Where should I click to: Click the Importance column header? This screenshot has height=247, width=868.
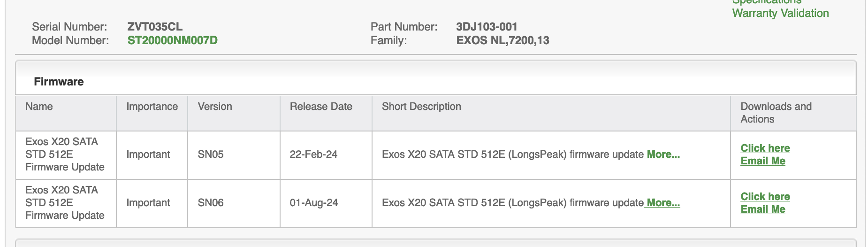(152, 107)
